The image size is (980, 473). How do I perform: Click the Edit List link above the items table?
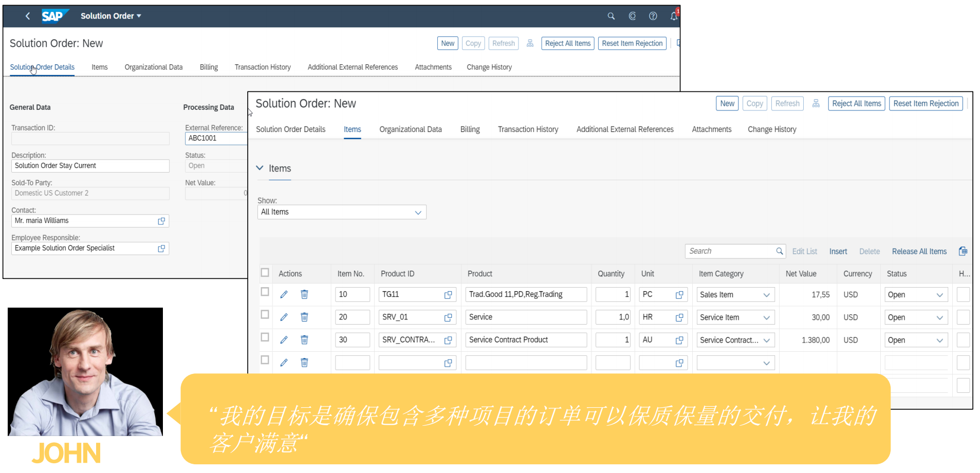805,251
